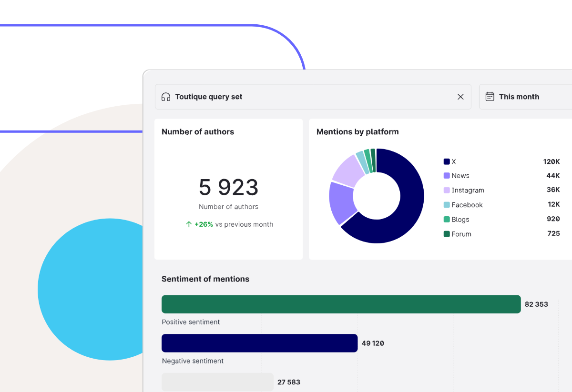Open the This month date range dropdown
572x392 pixels.
pyautogui.click(x=519, y=96)
